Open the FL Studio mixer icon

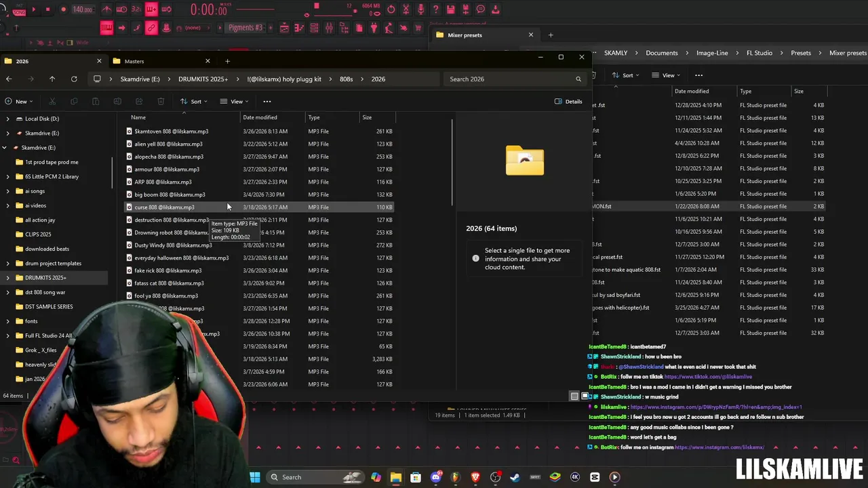tap(329, 28)
